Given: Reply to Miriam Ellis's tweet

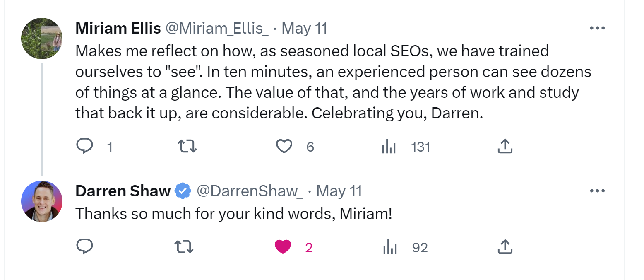Looking at the screenshot, I should 85,146.
